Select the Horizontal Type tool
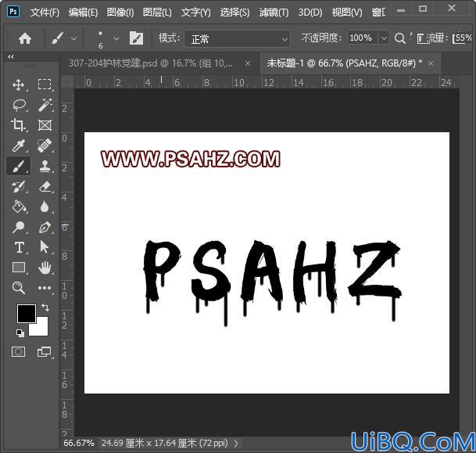The height and width of the screenshot is (453, 476). click(x=19, y=247)
